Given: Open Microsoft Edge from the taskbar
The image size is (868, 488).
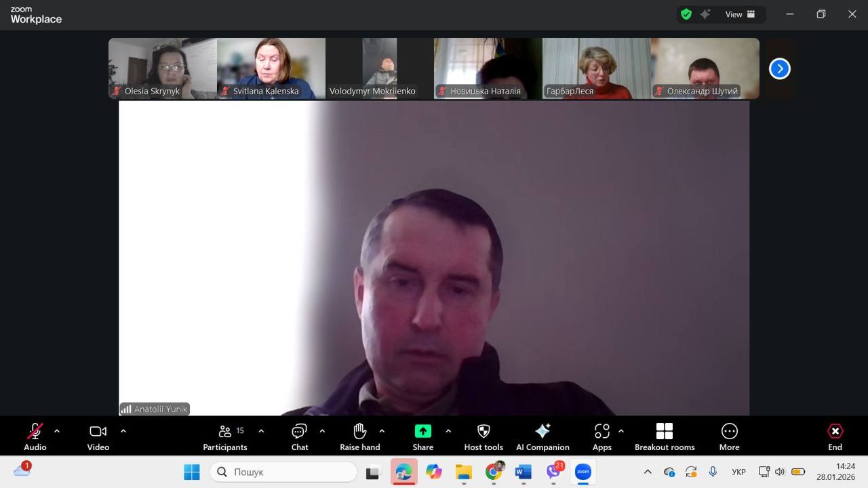Looking at the screenshot, I should pyautogui.click(x=404, y=472).
